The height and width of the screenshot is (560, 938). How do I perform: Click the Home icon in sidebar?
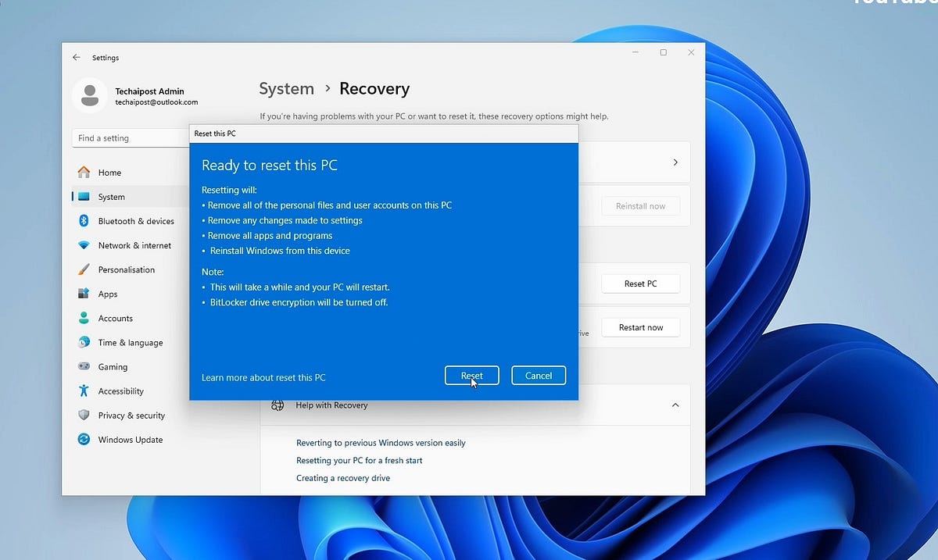point(84,173)
